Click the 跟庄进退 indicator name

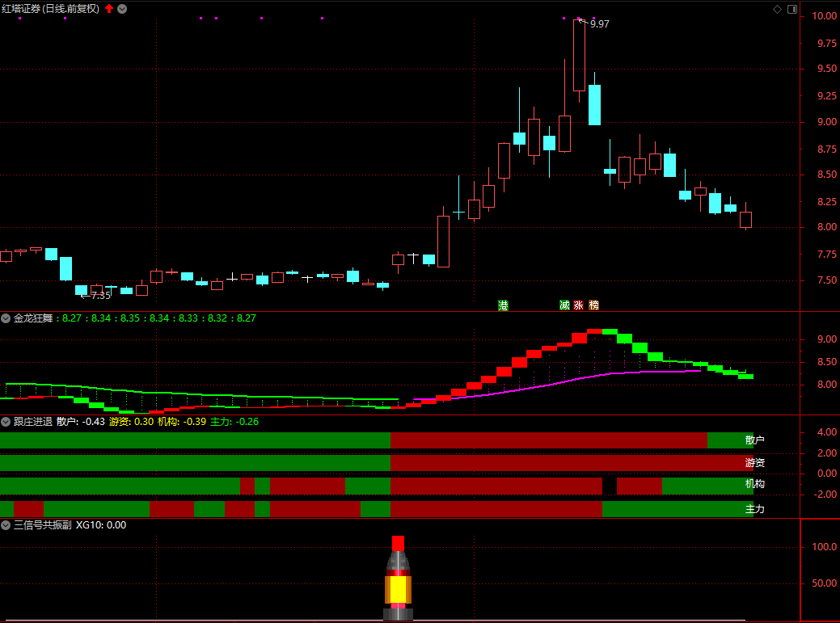pyautogui.click(x=33, y=422)
